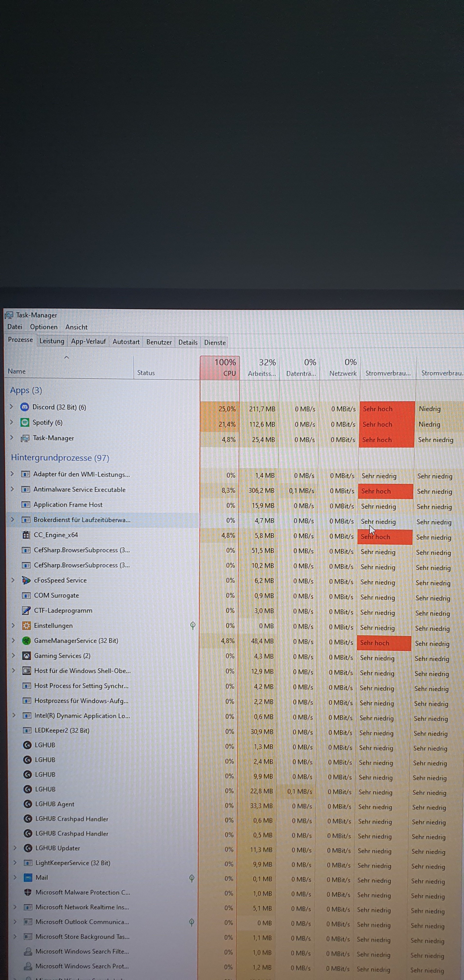Expand the Task-Manager process entry
This screenshot has width=464, height=980.
click(12, 437)
